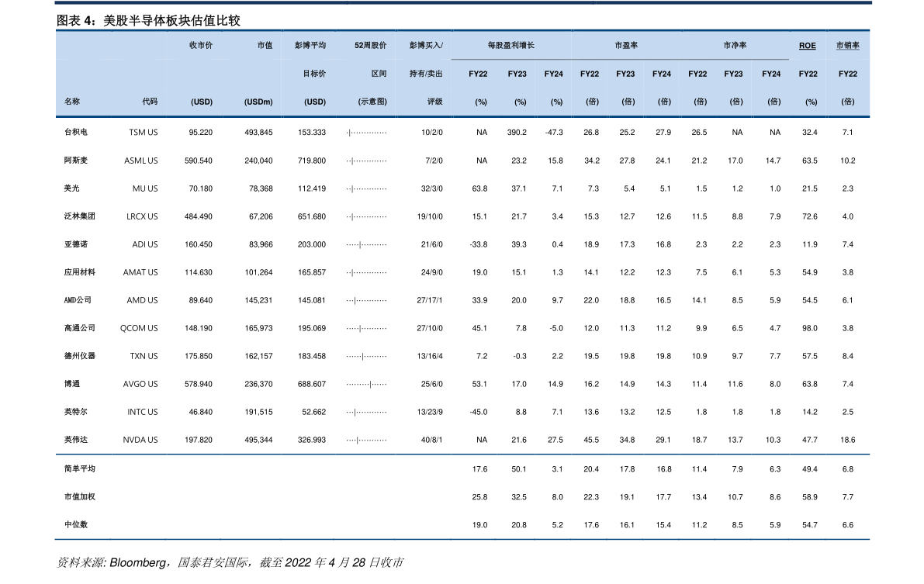Select ticker NVDA US
924x584 pixels.
[x=141, y=441]
